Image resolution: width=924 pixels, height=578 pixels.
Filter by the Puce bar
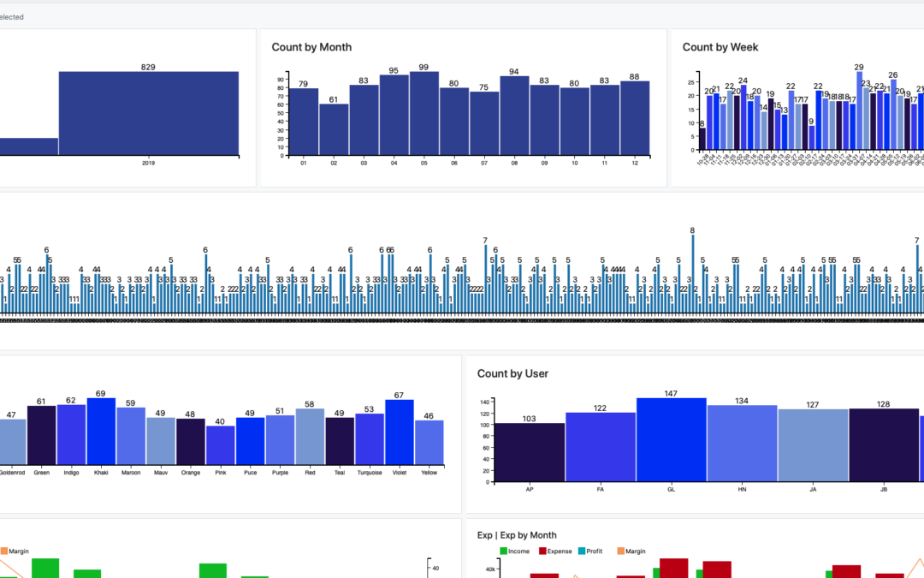[x=251, y=441]
